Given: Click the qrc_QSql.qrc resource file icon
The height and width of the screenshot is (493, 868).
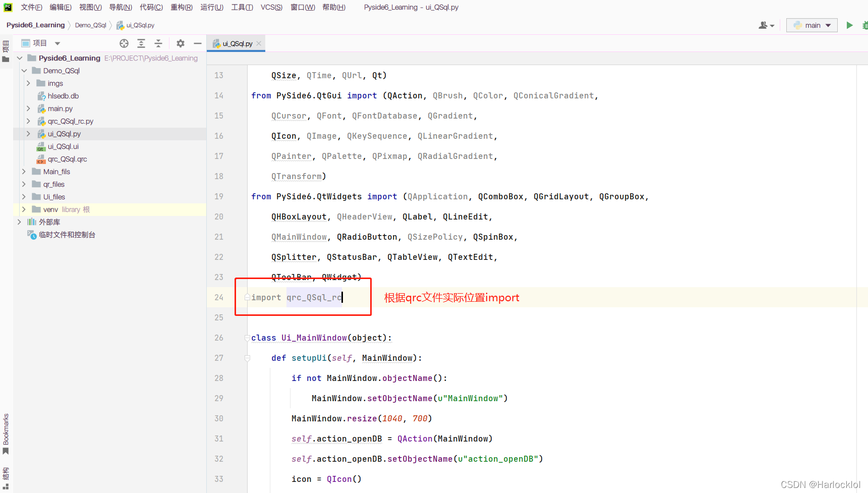Looking at the screenshot, I should (x=41, y=159).
